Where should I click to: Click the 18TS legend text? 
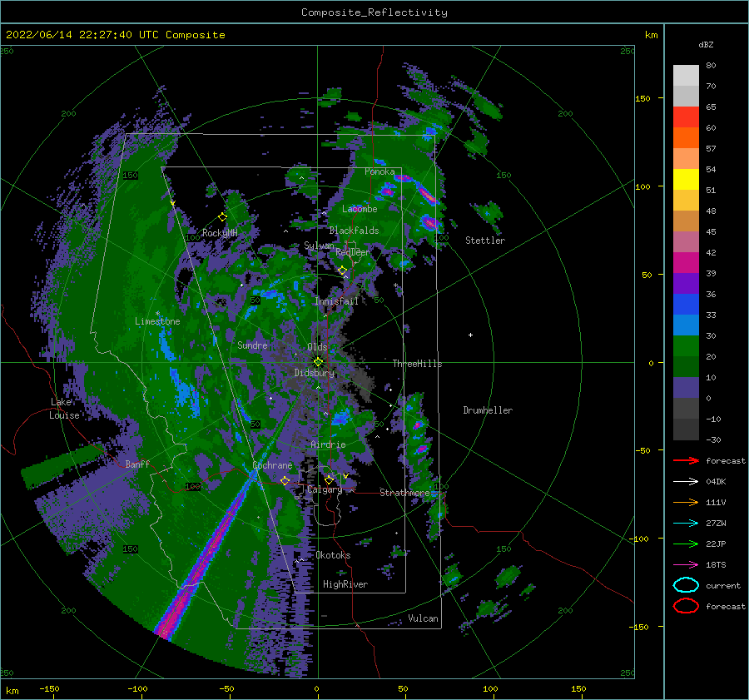tap(716, 565)
